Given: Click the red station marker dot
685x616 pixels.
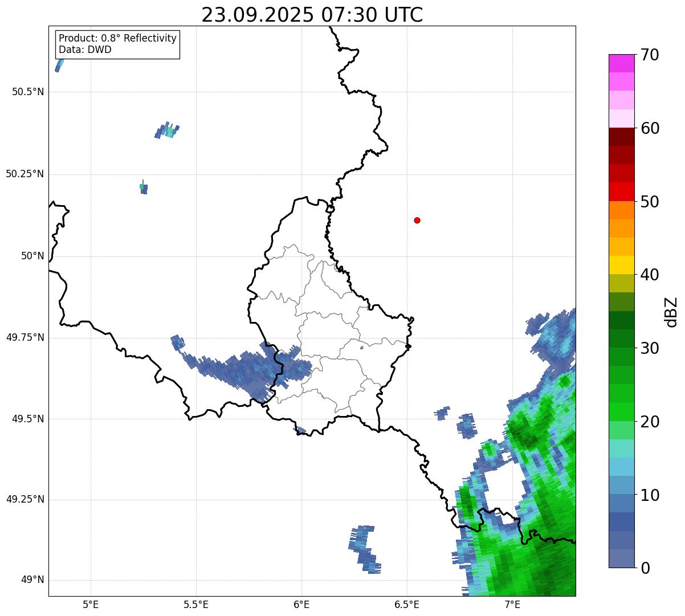Looking at the screenshot, I should pyautogui.click(x=417, y=220).
